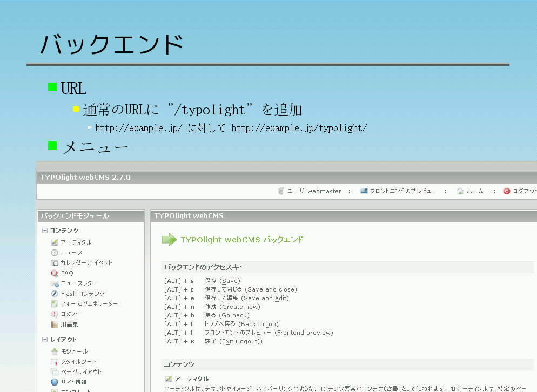Image resolution: width=537 pixels, height=392 pixels.
Task: Open the カレンダー／イベント module
Action: tap(86, 263)
